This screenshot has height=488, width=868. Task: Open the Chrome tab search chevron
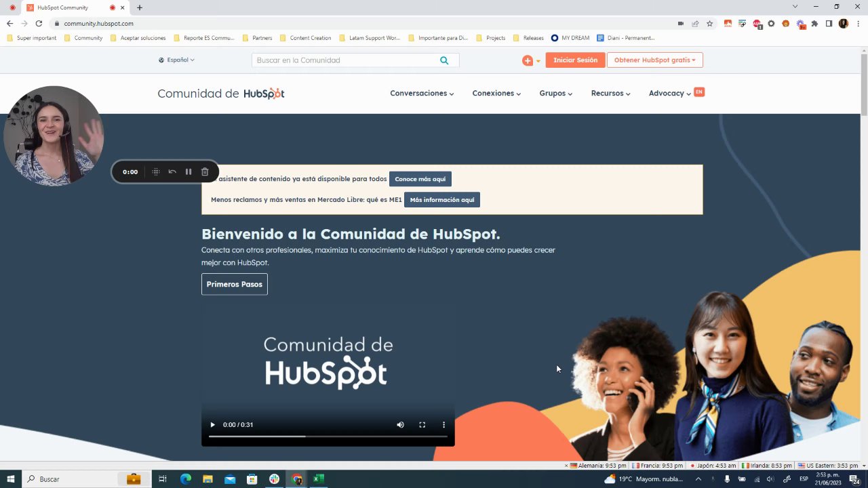[x=795, y=7]
